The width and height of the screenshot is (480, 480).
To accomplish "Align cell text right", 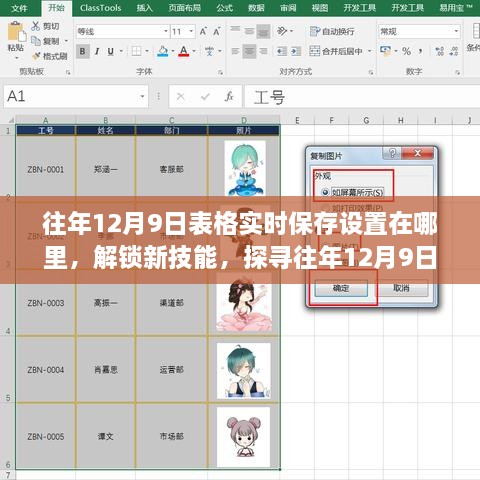I will click(x=263, y=51).
